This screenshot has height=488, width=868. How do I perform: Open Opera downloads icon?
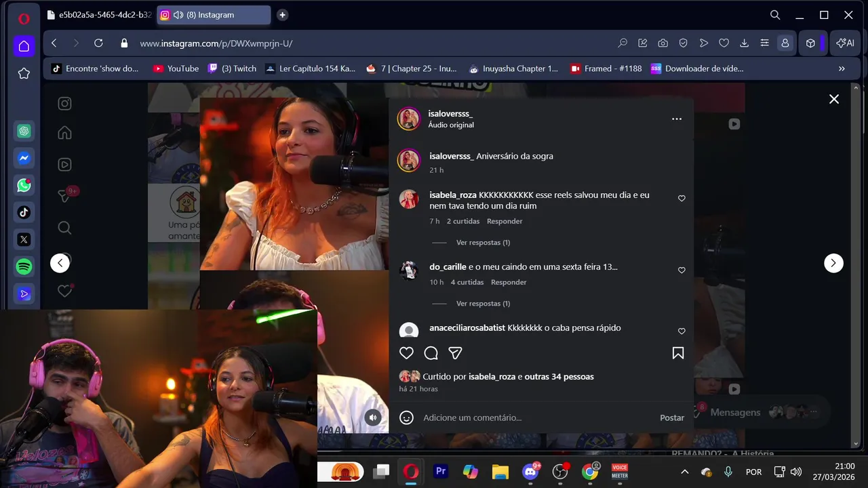pyautogui.click(x=744, y=43)
